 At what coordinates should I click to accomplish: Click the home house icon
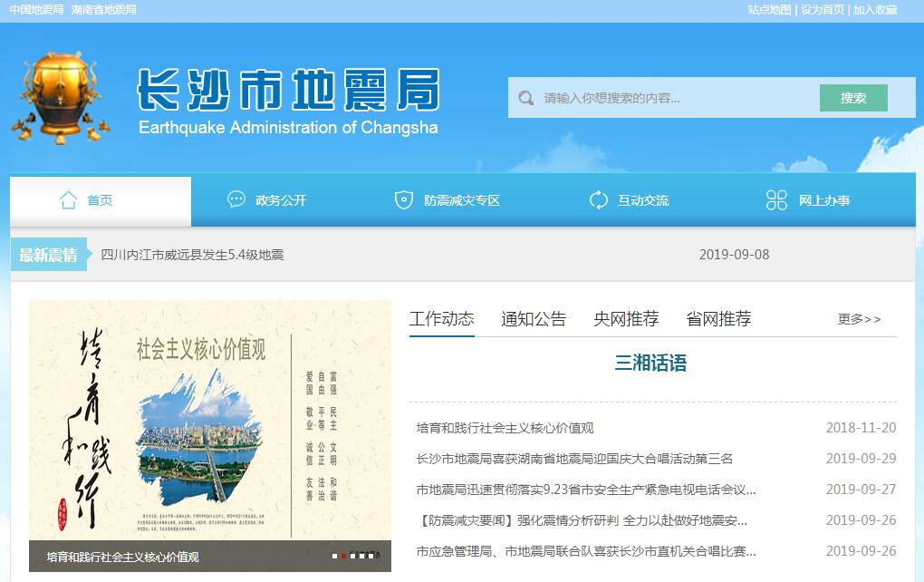coord(68,200)
